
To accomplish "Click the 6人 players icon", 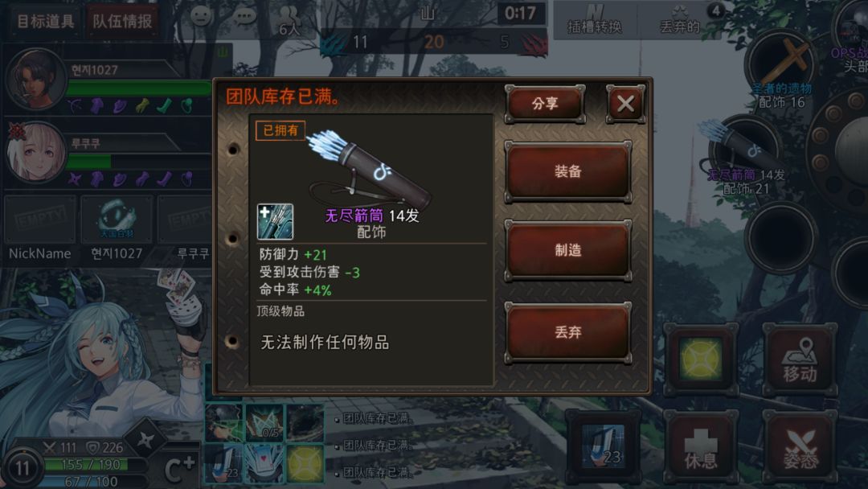I will coord(289,21).
